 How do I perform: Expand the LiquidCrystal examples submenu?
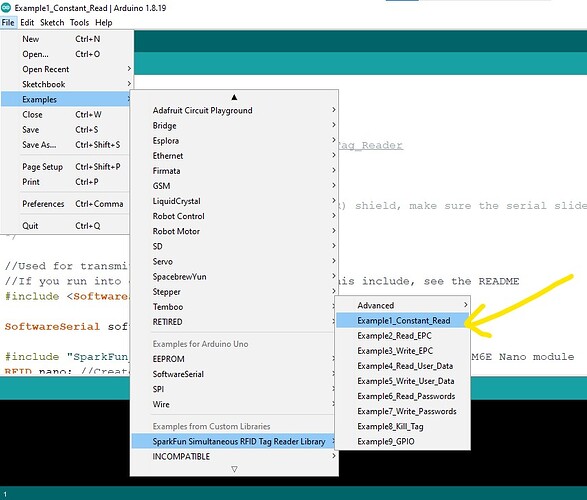(x=234, y=201)
